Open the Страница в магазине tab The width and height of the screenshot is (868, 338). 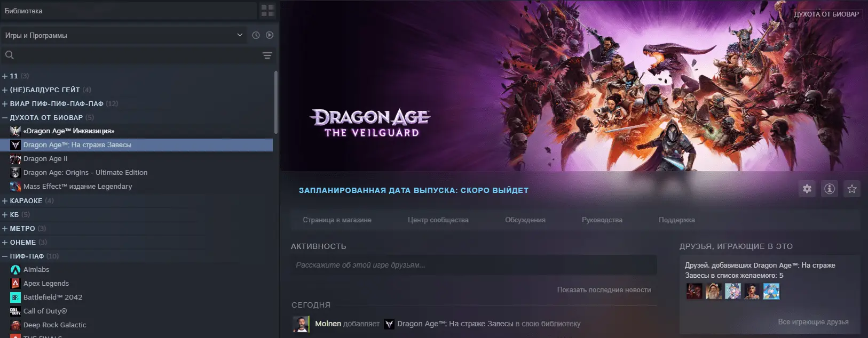tap(337, 220)
